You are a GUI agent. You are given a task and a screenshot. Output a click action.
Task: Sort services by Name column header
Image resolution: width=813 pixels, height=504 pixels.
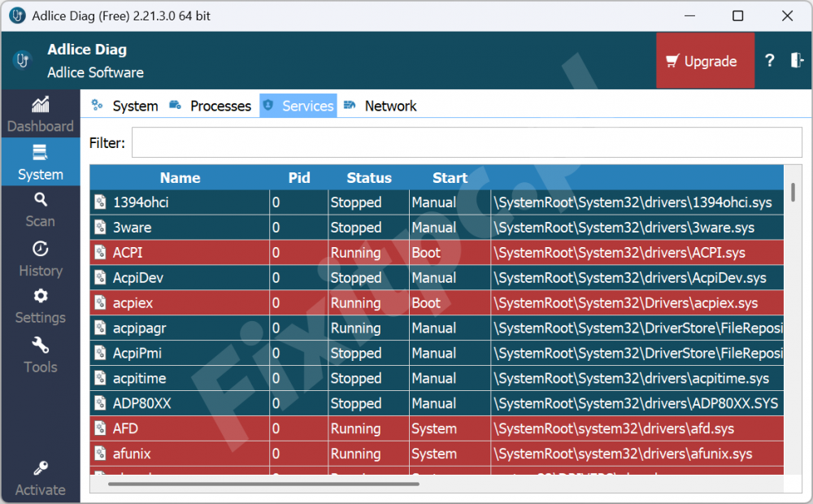click(x=180, y=178)
